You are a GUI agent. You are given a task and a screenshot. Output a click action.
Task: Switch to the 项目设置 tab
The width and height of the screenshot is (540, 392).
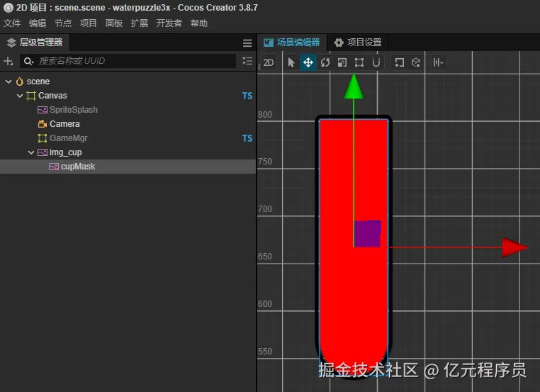tap(358, 43)
